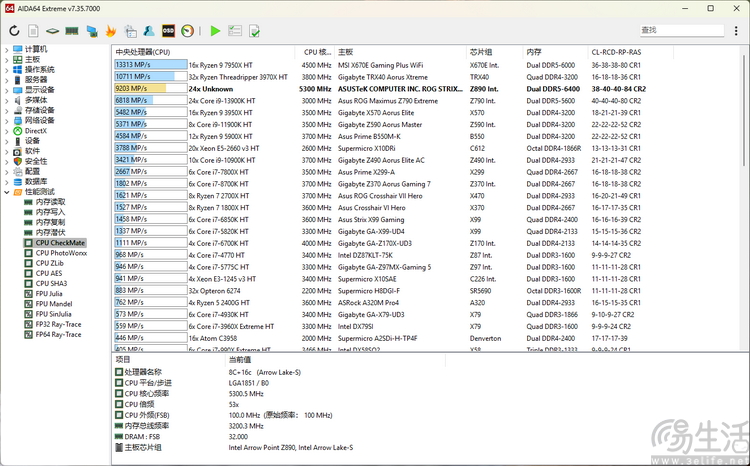This screenshot has width=750, height=466.
Task: Select the 安全性 tree item
Action: point(36,161)
